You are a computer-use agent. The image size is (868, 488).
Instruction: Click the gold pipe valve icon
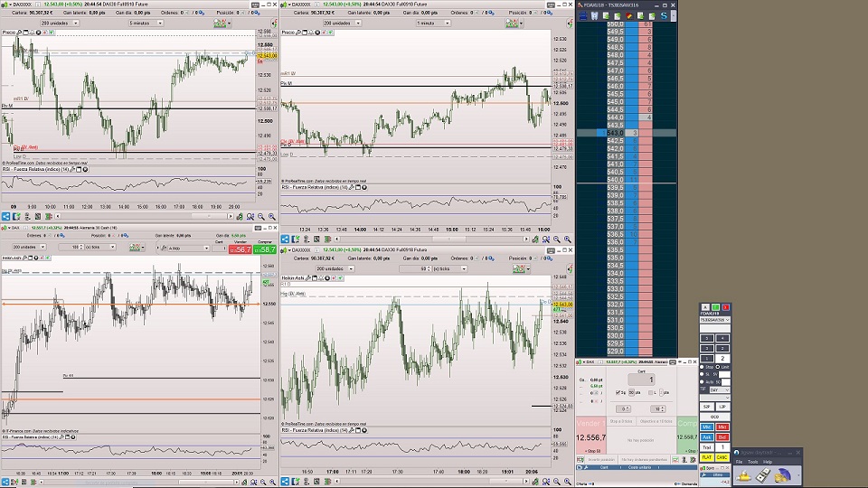click(743, 475)
